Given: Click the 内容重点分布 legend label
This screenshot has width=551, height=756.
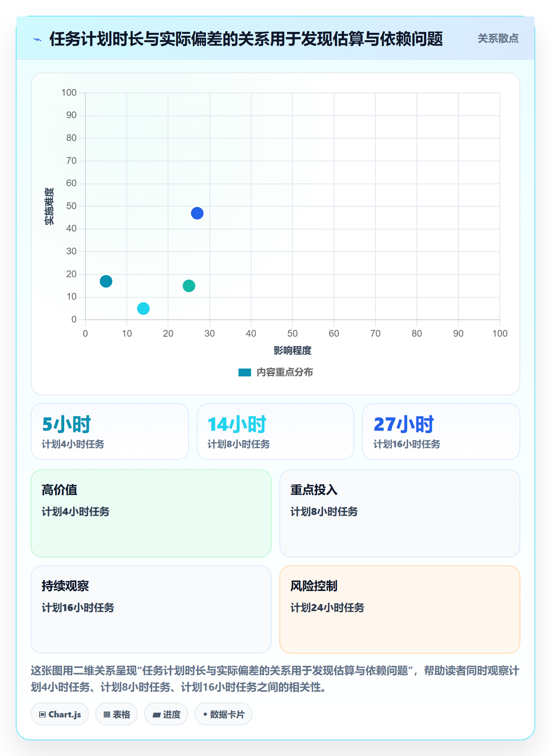Looking at the screenshot, I should click(x=285, y=372).
